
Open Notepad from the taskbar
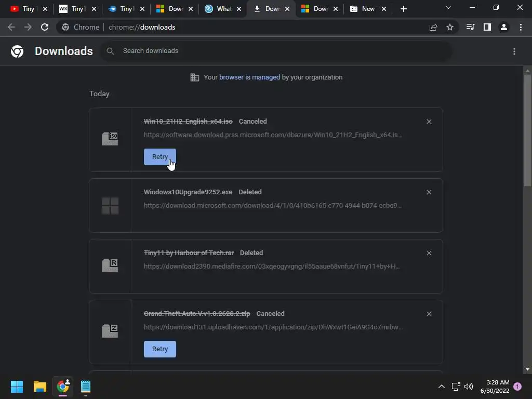[x=86, y=387]
